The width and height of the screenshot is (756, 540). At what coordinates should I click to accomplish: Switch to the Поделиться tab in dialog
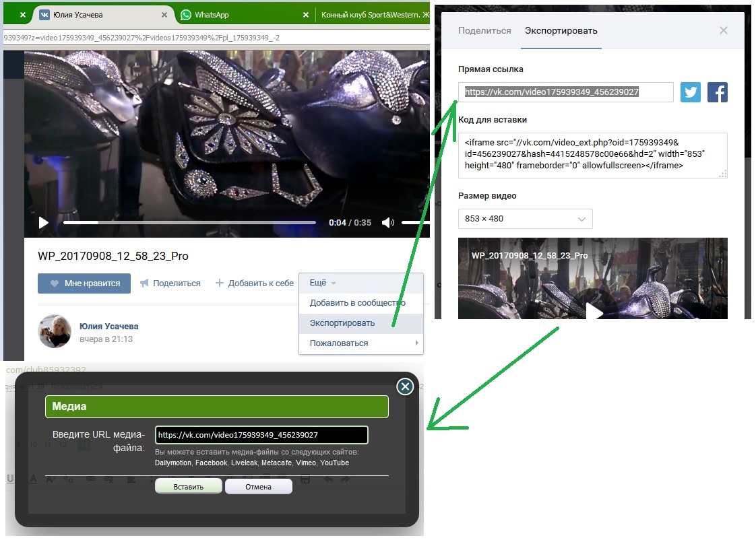pyautogui.click(x=484, y=31)
